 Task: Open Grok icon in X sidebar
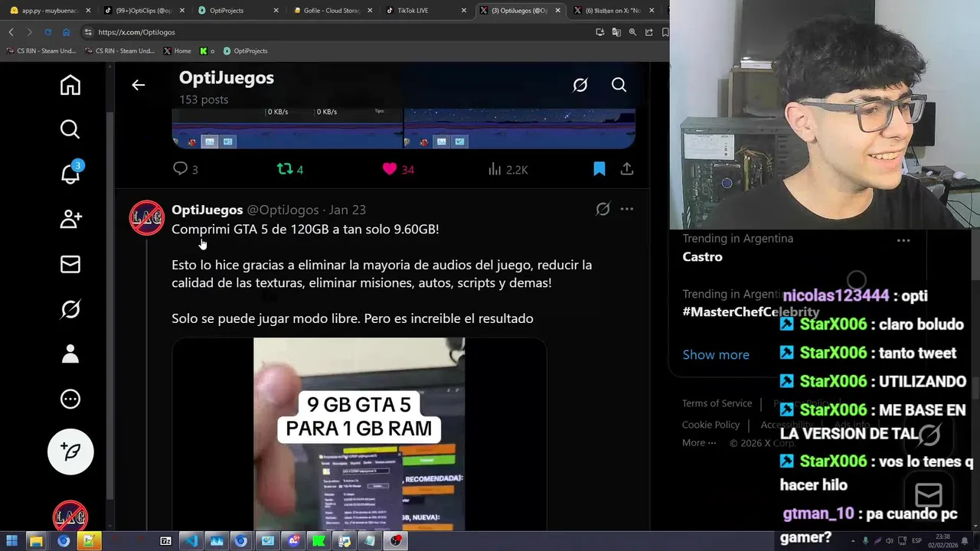[70, 309]
